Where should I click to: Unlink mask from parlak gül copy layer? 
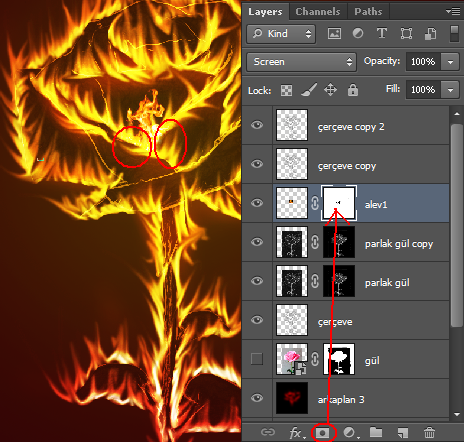coord(315,242)
